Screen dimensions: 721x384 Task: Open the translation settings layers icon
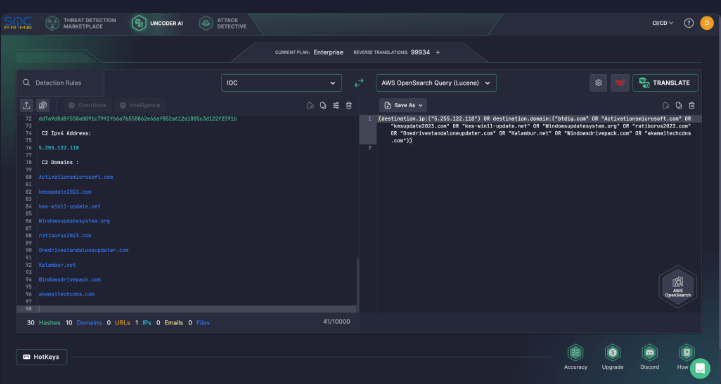point(598,83)
